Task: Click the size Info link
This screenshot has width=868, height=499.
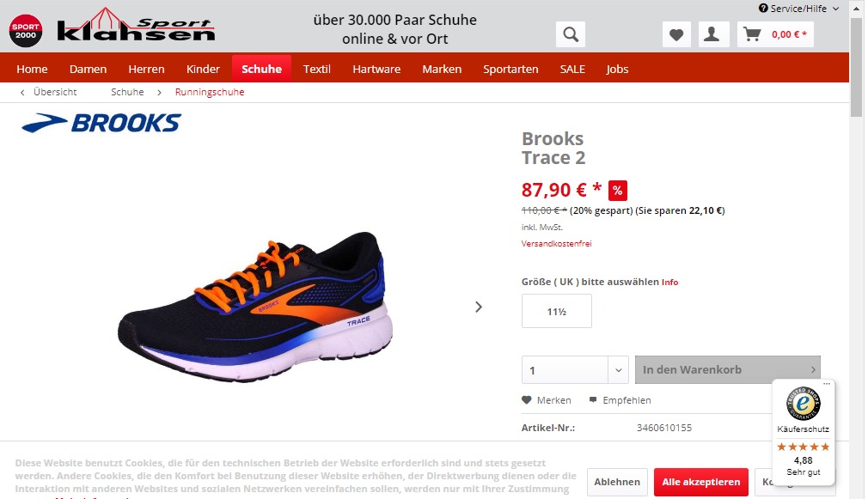Action: pos(669,283)
